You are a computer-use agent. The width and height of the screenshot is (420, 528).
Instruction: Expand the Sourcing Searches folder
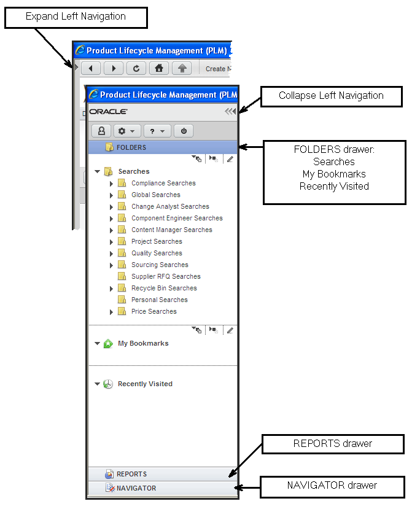pyautogui.click(x=112, y=266)
